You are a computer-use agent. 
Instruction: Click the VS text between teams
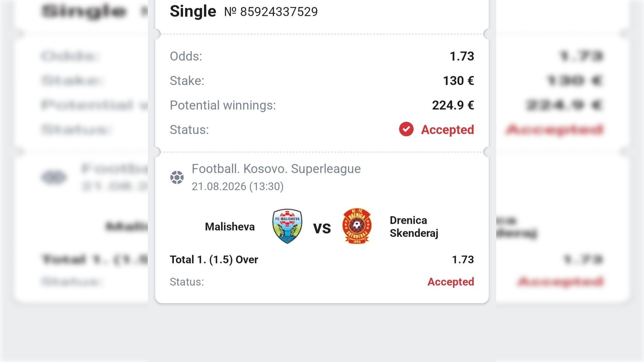(322, 229)
